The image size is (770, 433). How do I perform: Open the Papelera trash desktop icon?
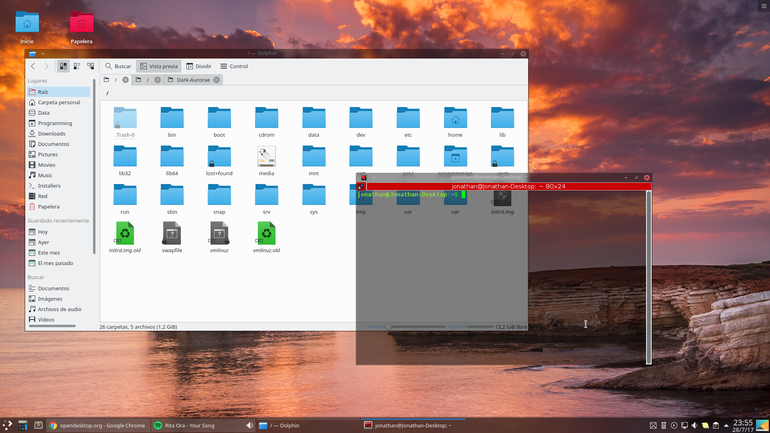(x=82, y=23)
